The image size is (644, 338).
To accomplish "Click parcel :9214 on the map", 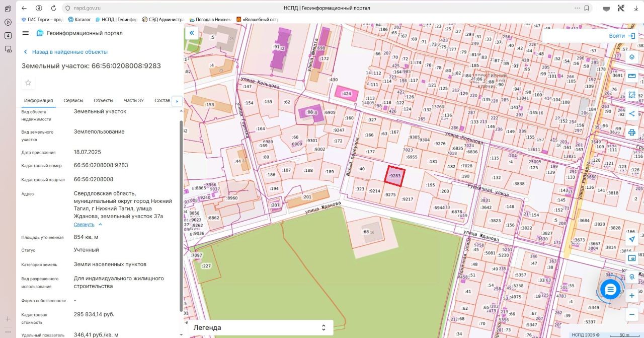I will (x=374, y=191).
